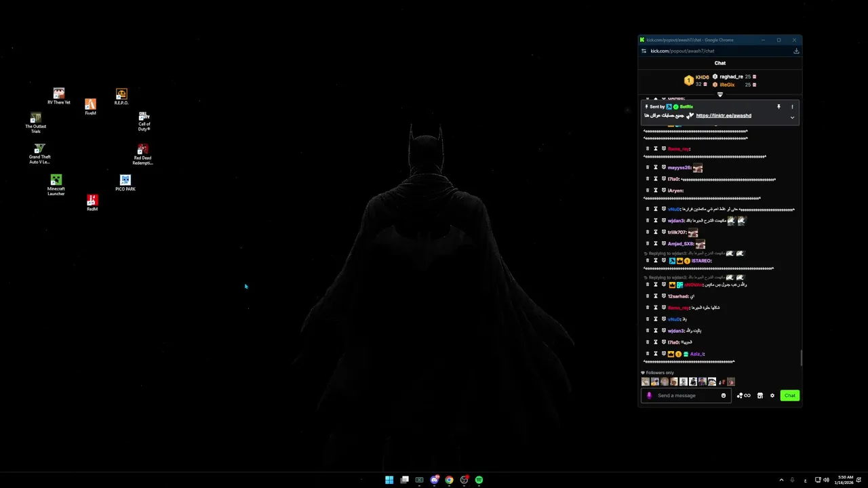Viewport: 868px width, 488px height.
Task: Open pinned message more options menu
Action: pyautogui.click(x=792, y=106)
